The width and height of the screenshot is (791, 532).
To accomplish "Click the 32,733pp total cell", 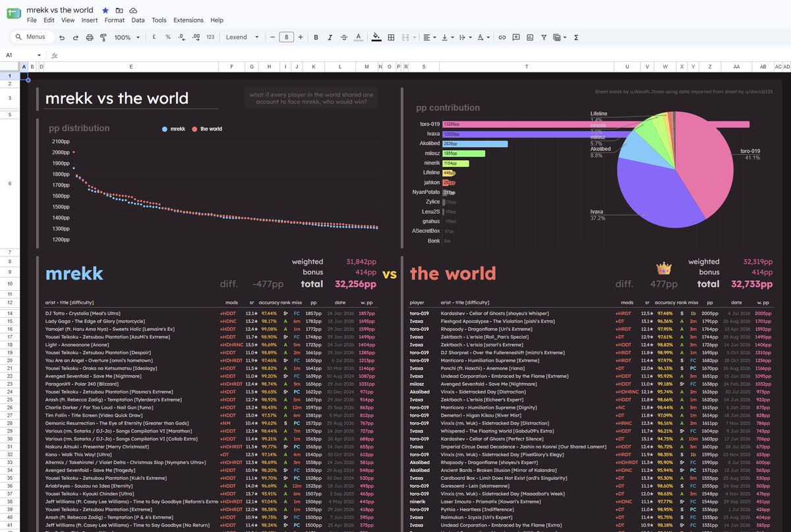I will point(751,284).
